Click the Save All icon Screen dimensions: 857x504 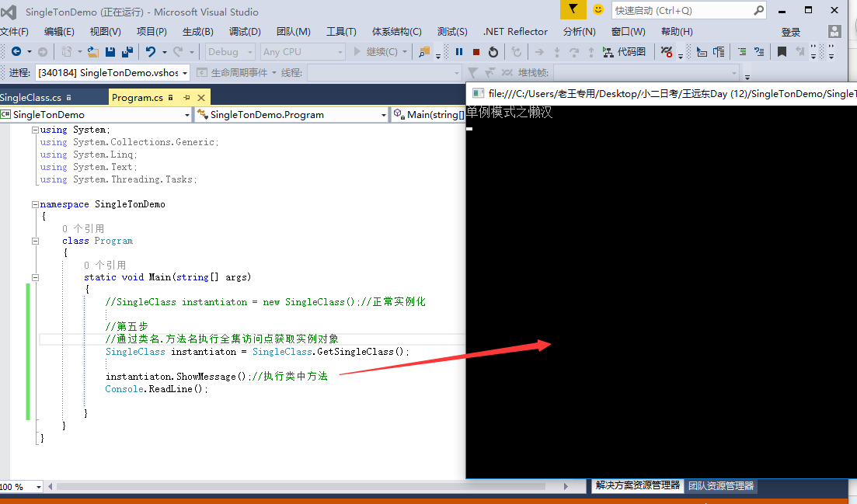(x=127, y=52)
